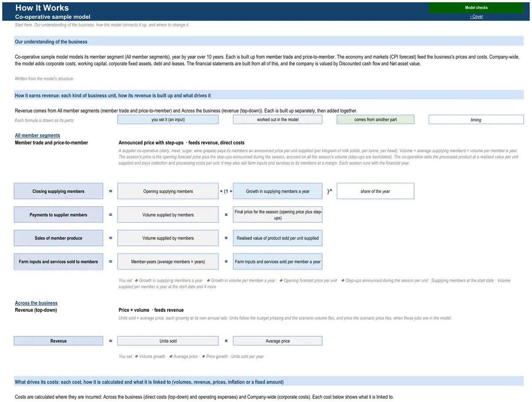Click the Payments to supplier members box

pyautogui.click(x=59, y=215)
